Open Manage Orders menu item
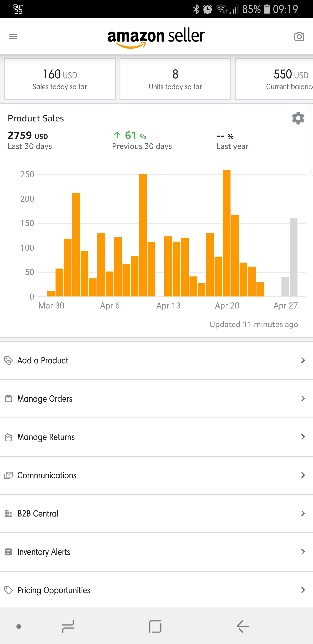Screen dimensions: 313x644 pyautogui.click(x=156, y=399)
